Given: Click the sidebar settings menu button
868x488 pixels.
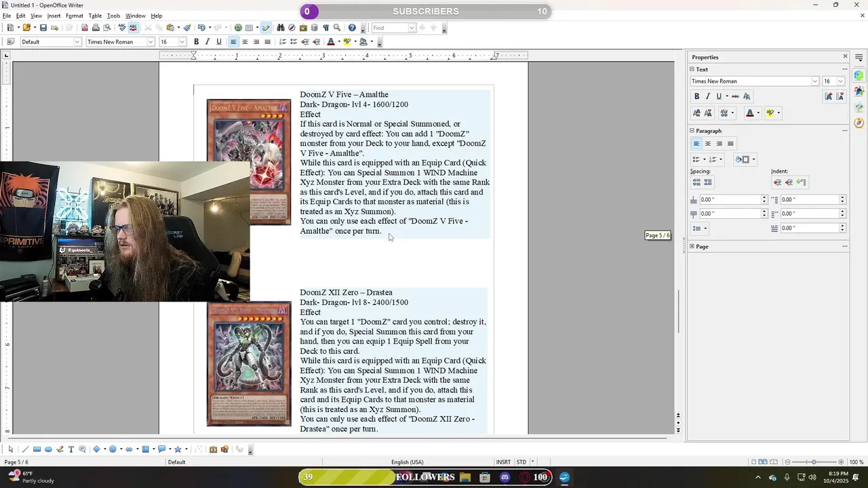Looking at the screenshot, I should (859, 58).
